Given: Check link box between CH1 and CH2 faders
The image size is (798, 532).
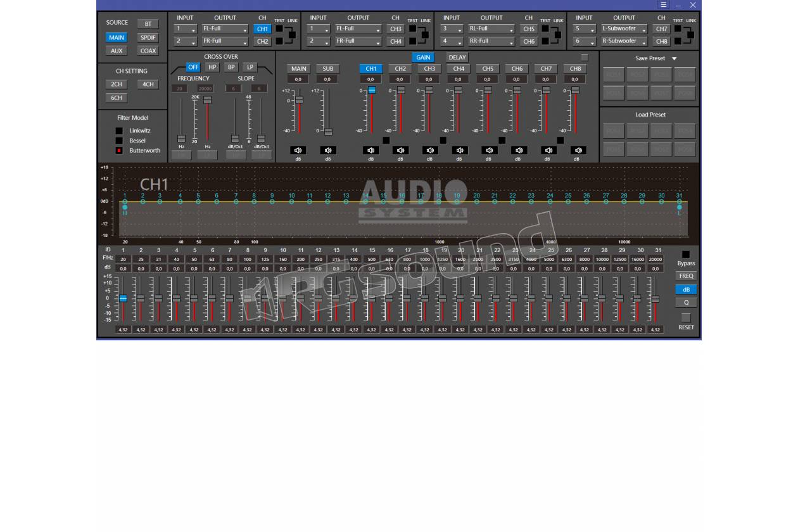Looking at the screenshot, I should click(386, 140).
